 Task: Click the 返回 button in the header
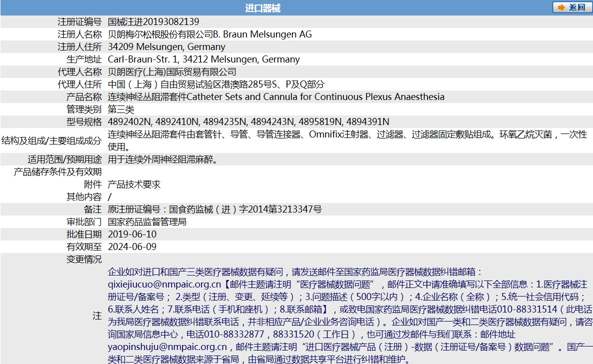coord(572,7)
